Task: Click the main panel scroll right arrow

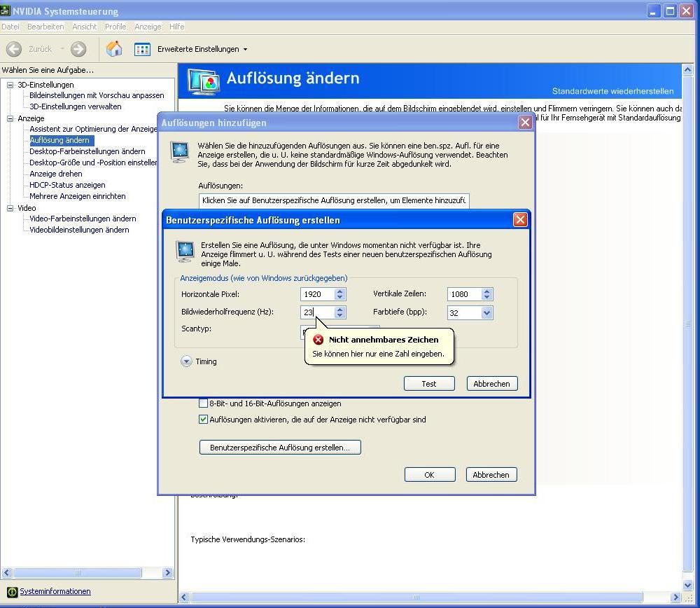Action: (676, 597)
